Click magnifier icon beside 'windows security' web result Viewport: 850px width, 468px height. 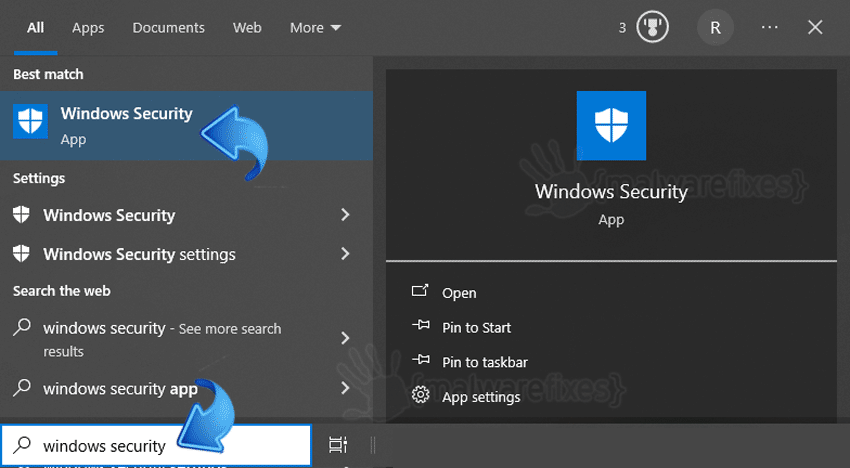pos(22,327)
